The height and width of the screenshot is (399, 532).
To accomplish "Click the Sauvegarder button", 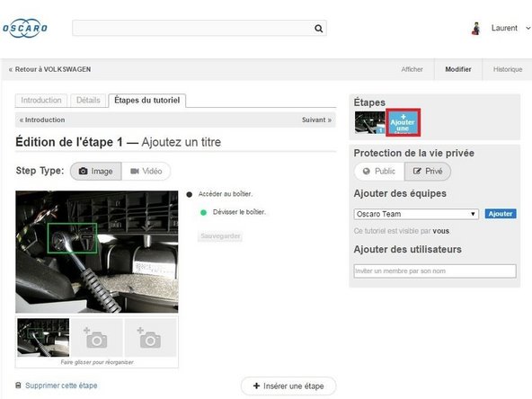I will (x=220, y=236).
